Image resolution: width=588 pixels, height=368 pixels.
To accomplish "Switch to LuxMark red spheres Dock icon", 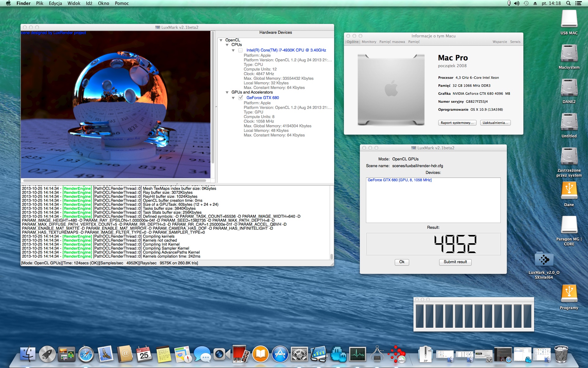I will [396, 354].
